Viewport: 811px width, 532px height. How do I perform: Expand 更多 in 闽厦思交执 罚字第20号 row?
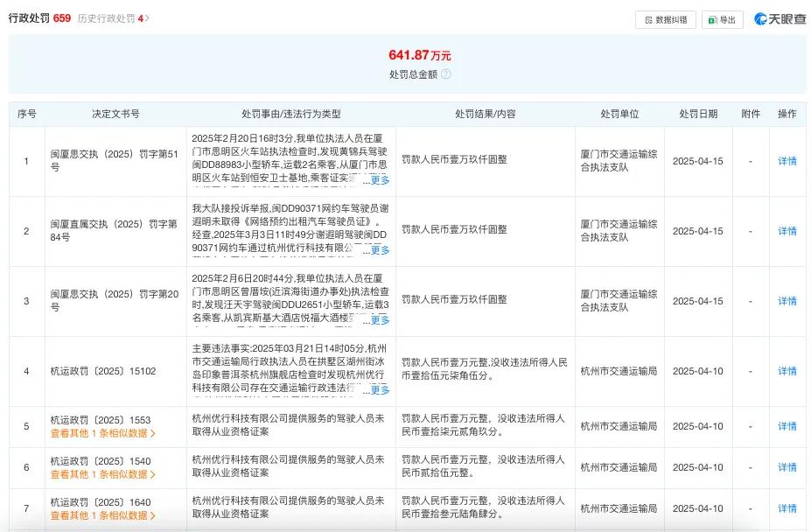point(381,318)
